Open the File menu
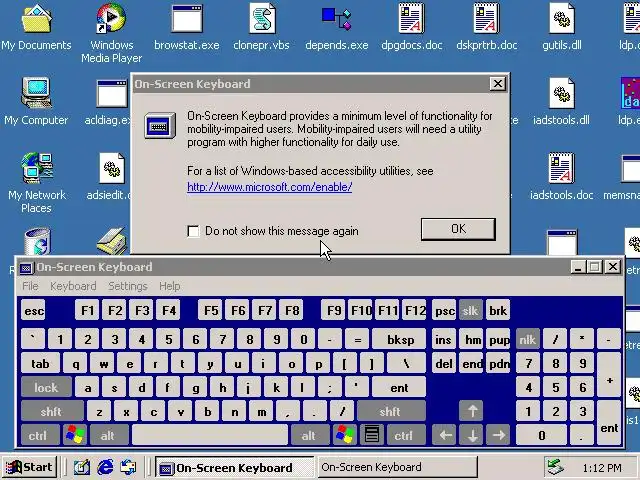The width and height of the screenshot is (640, 480). pyautogui.click(x=31, y=286)
